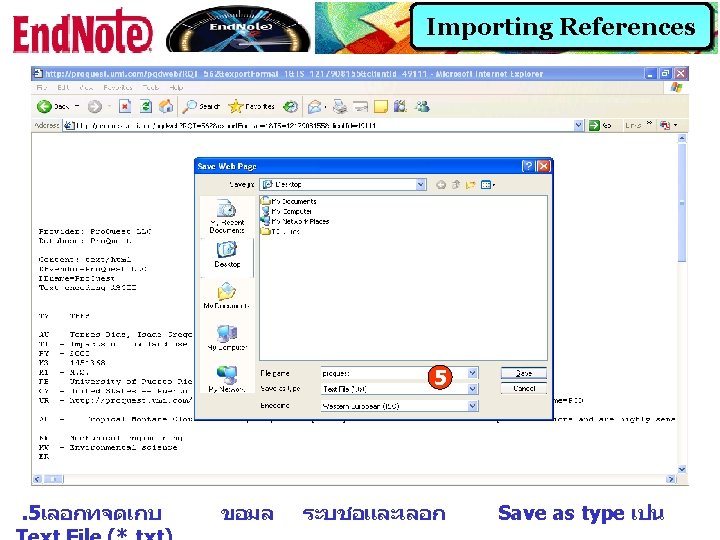
Task: Click the Up One Level folder icon
Action: pos(456,185)
